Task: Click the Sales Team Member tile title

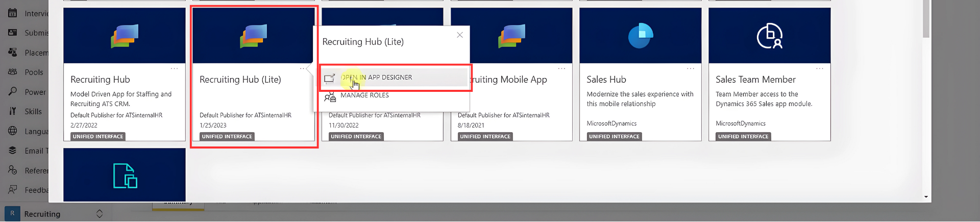Action: tap(755, 80)
